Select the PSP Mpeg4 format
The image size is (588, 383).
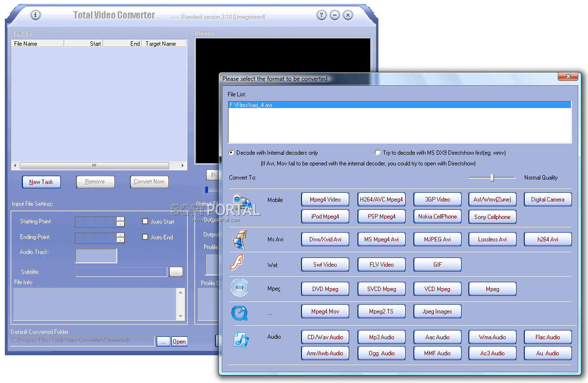point(381,217)
